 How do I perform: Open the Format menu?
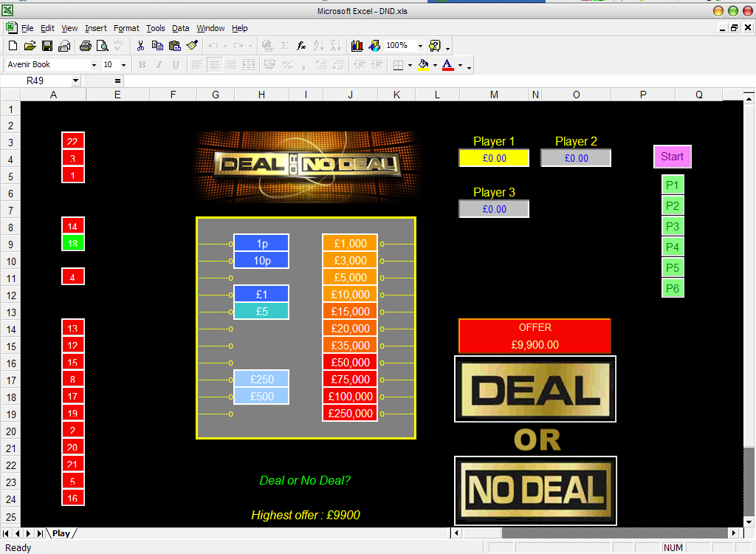coord(126,29)
